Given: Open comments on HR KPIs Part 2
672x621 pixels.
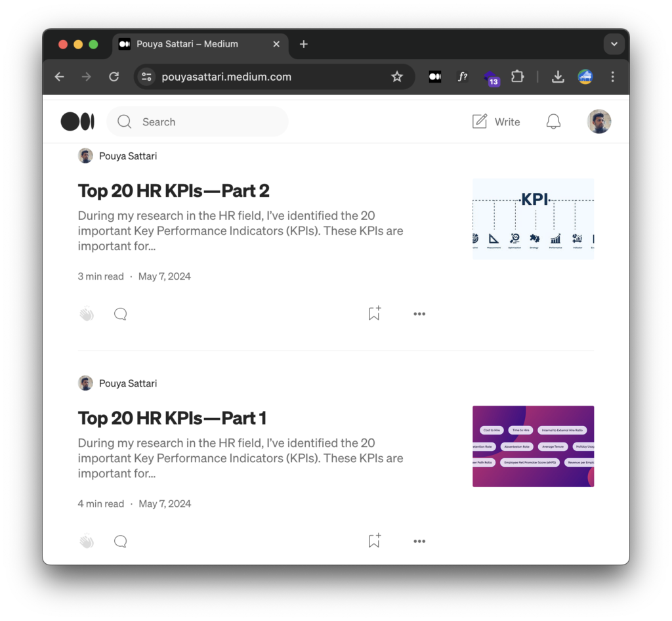Looking at the screenshot, I should coord(120,314).
